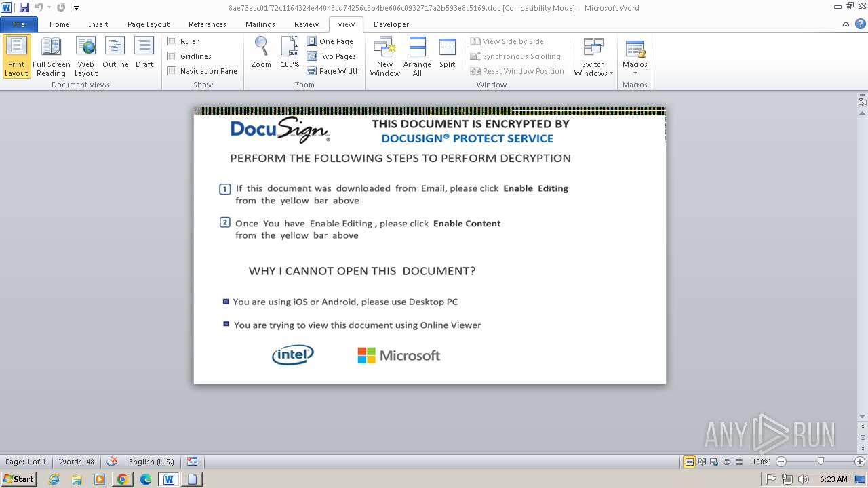Select Draft view icon in status bar
The width and height of the screenshot is (868, 488).
(x=738, y=462)
